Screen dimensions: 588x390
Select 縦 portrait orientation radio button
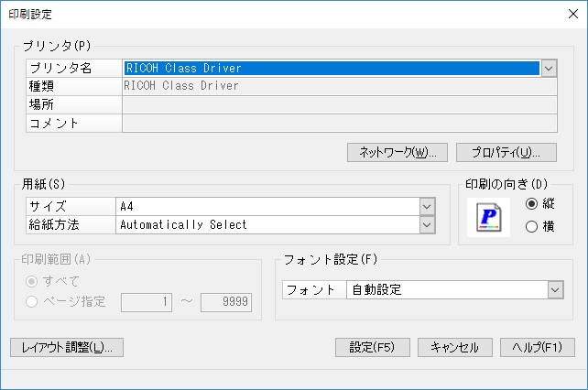pos(532,203)
